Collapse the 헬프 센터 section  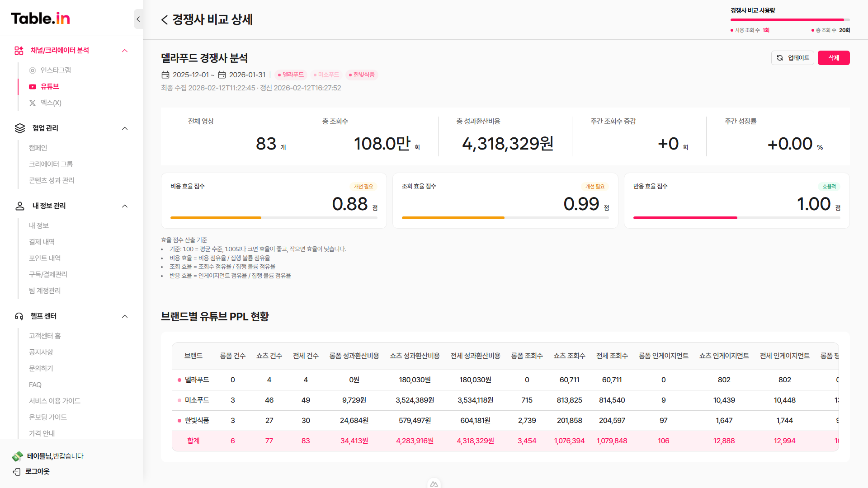pos(125,316)
